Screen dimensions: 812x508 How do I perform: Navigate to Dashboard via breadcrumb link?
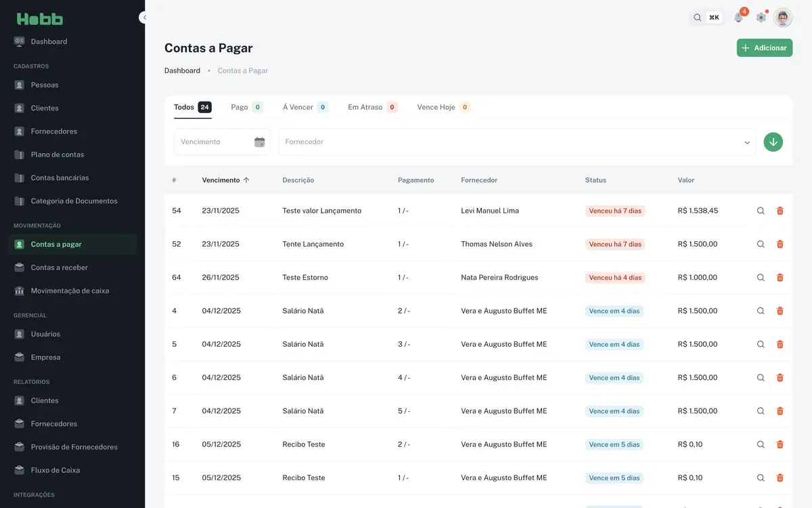182,70
